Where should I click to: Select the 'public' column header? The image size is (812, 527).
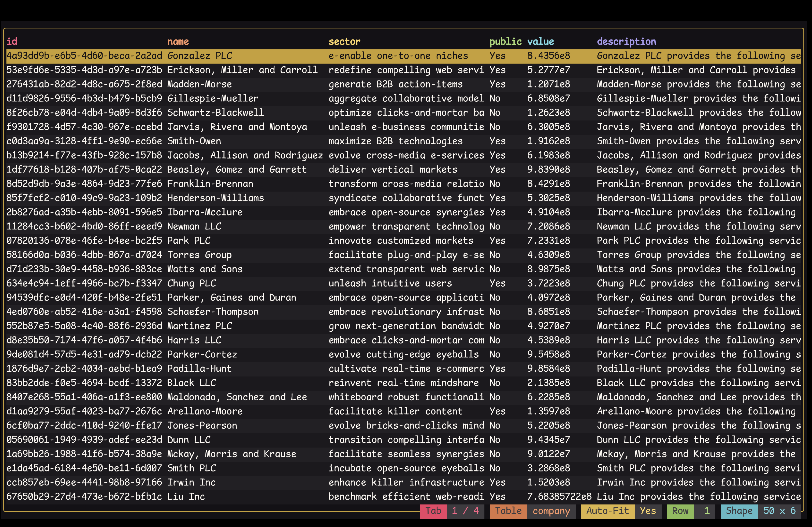click(505, 42)
